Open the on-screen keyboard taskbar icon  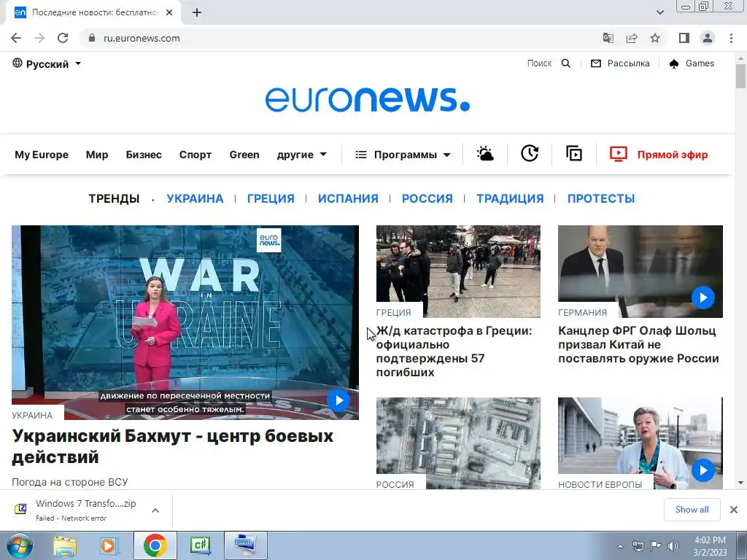(245, 545)
